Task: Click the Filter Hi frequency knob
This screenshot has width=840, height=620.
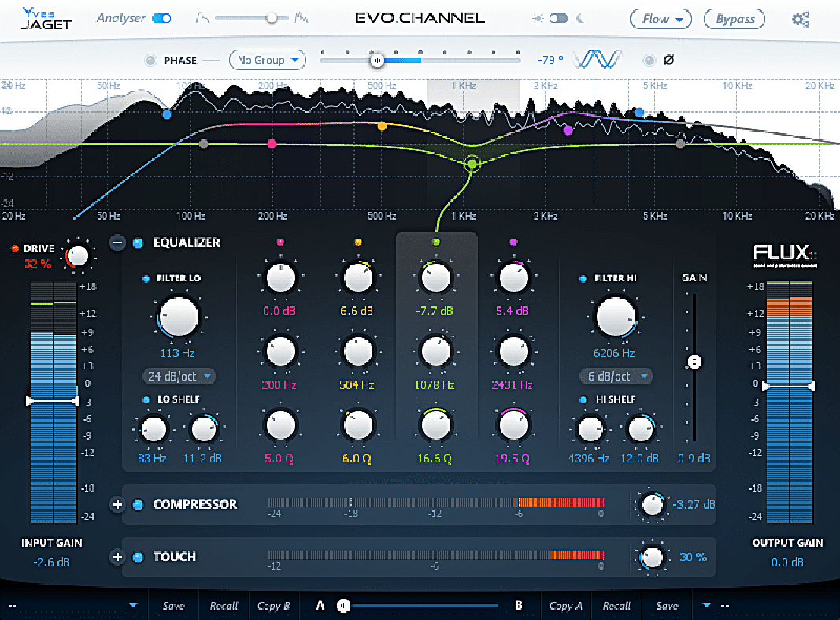Action: coord(615,317)
